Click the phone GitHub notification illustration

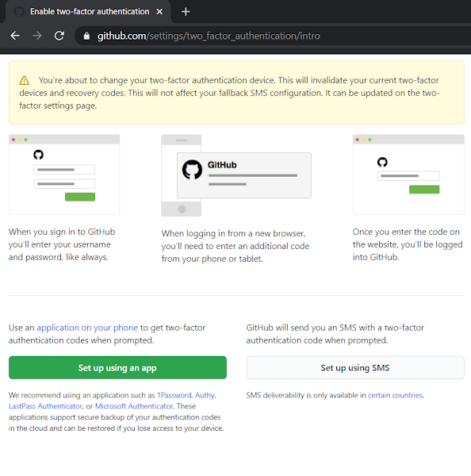point(236,175)
